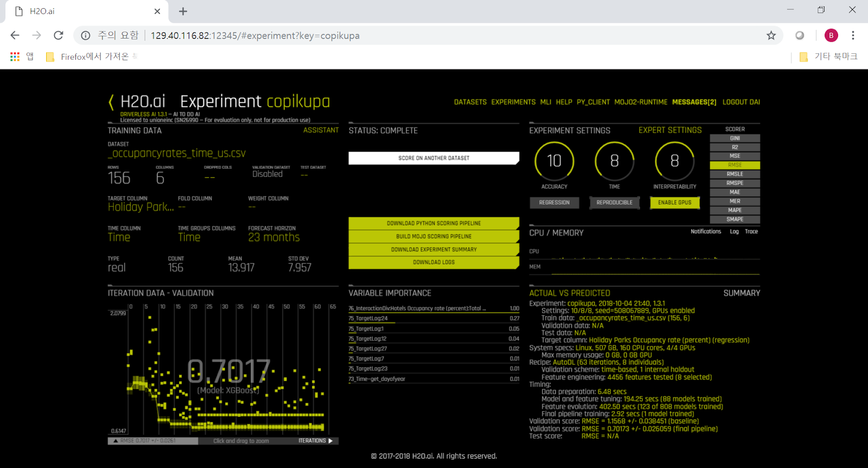Open new browser tab
This screenshot has height=468, width=868.
183,11
